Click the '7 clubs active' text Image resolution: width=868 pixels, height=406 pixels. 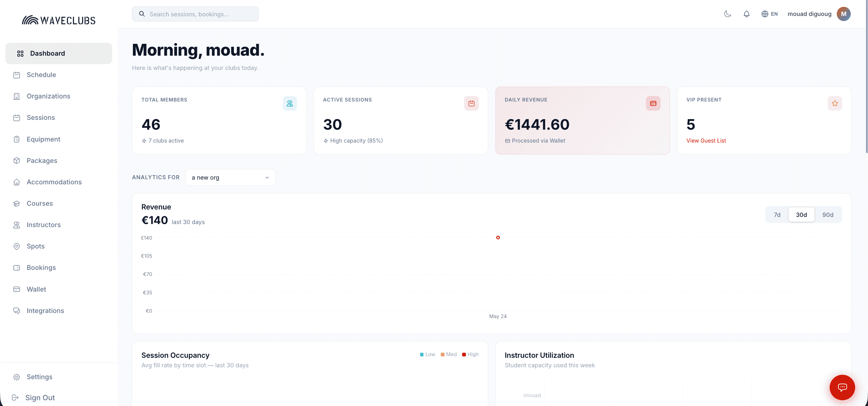tap(166, 141)
